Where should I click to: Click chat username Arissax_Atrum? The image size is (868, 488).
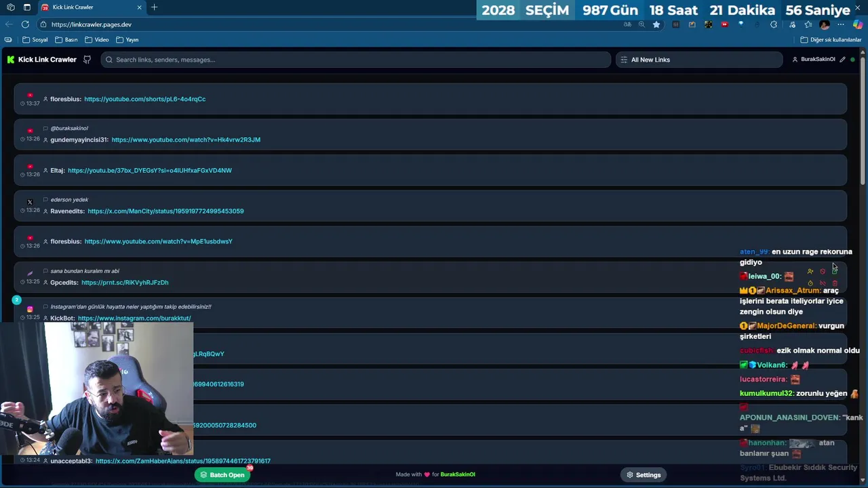[793, 290]
